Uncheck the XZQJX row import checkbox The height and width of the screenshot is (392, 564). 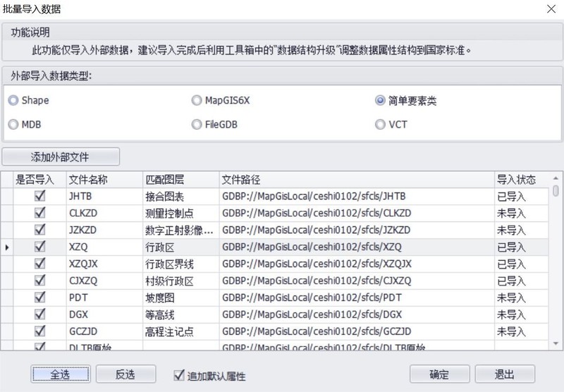click(40, 264)
